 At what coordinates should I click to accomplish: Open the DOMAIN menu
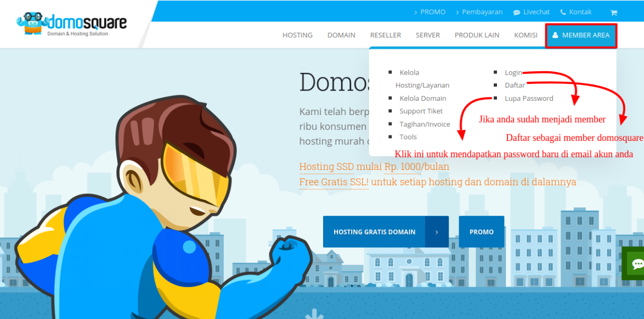(x=341, y=35)
